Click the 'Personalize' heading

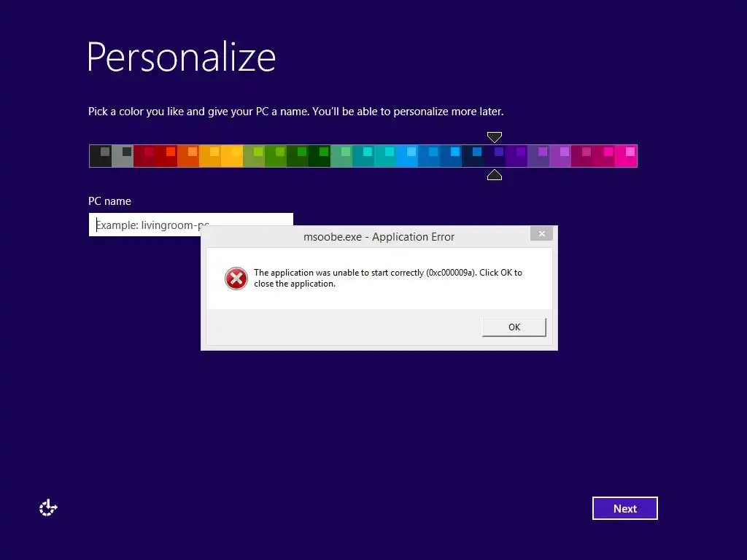[182, 58]
